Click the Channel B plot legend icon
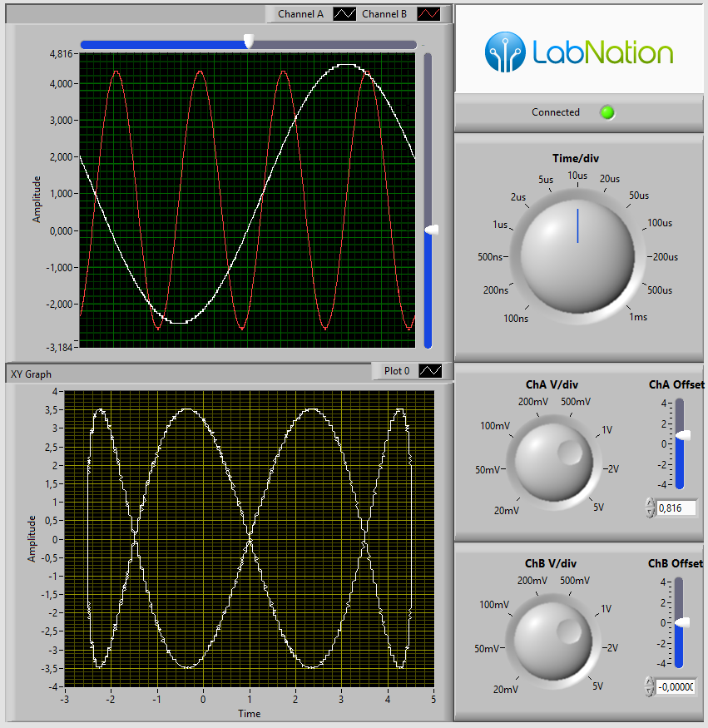The width and height of the screenshot is (708, 728). pos(428,14)
